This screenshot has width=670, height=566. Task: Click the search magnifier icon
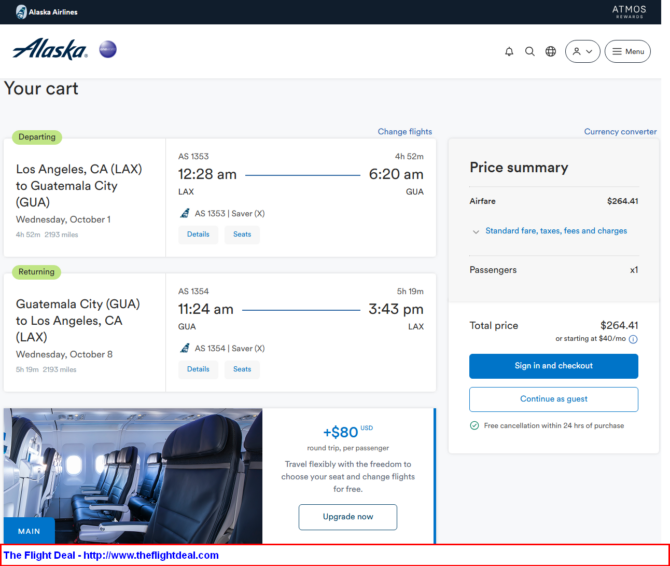[530, 52]
